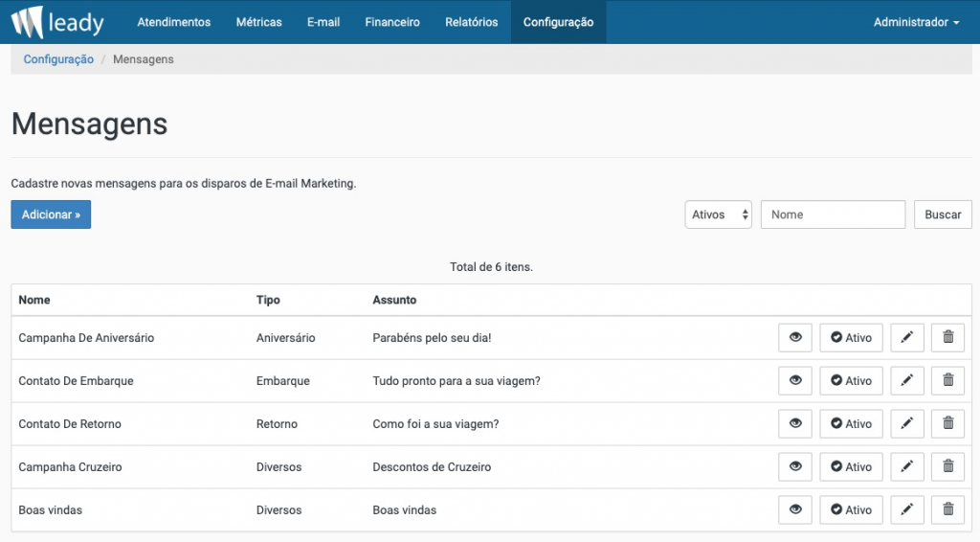The width and height of the screenshot is (980, 542).
Task: Toggle Ativo status for Boas vindas
Action: (x=851, y=510)
